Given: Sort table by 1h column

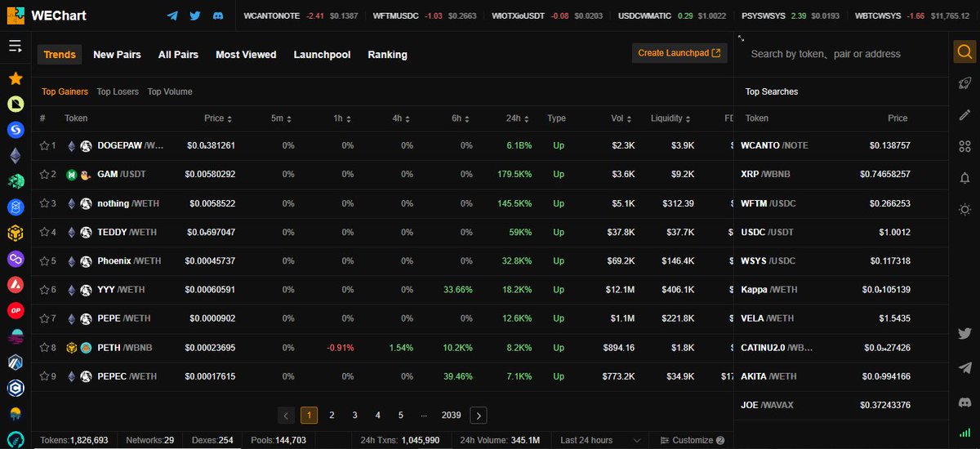Looking at the screenshot, I should coord(342,118).
